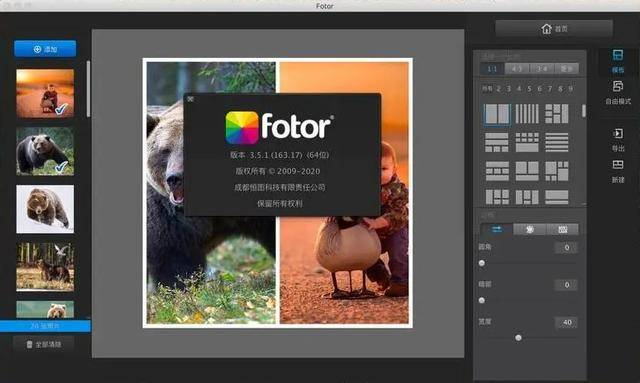Click 全部清除 clear all button
640x383 pixels.
(x=44, y=345)
